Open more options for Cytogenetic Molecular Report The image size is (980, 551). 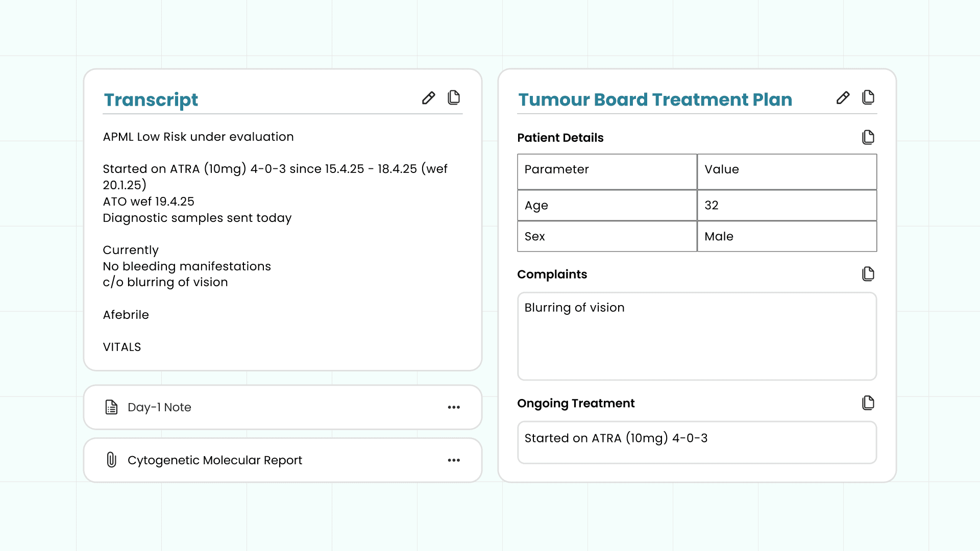[x=454, y=460]
